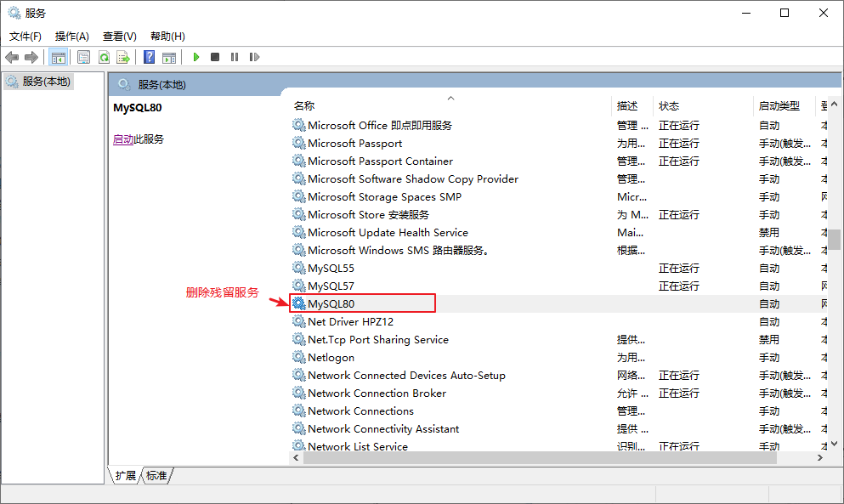Select Microsoft Windows SMS 路由器服务 row
844x504 pixels.
coord(558,251)
